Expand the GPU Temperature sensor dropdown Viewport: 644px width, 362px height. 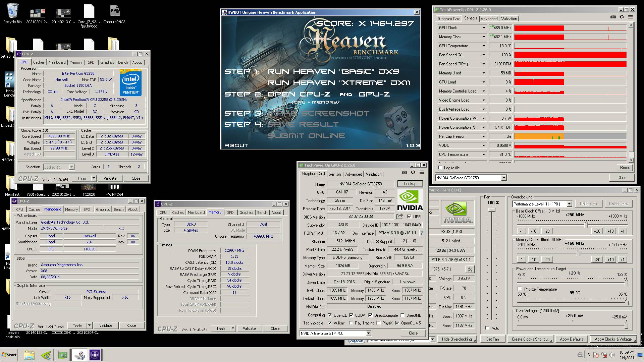tap(484, 46)
